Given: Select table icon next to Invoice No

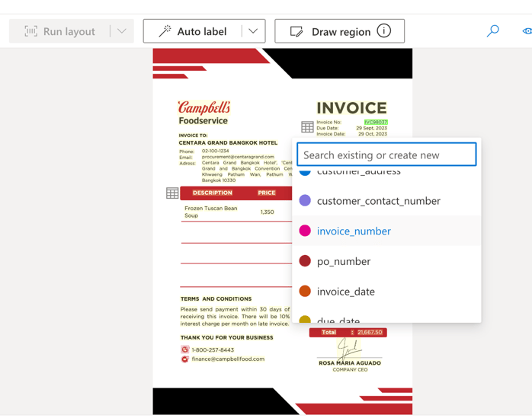Looking at the screenshot, I should pos(307,127).
